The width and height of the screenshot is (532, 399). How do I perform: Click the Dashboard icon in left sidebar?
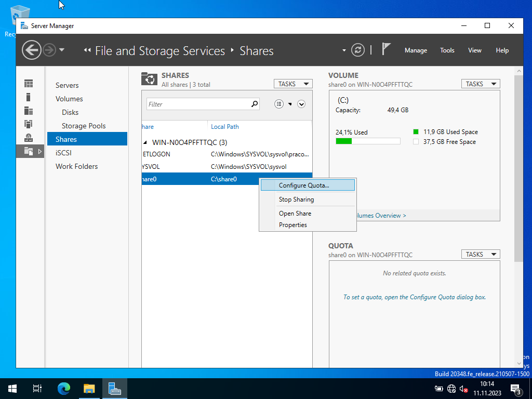point(29,84)
